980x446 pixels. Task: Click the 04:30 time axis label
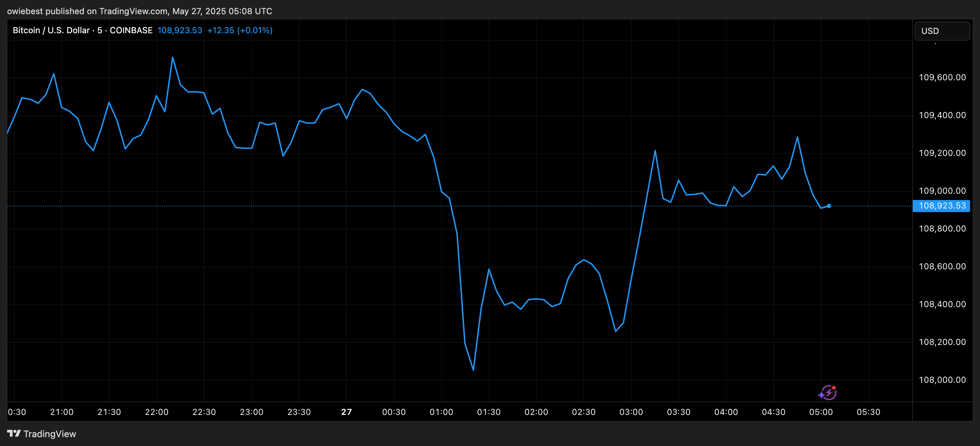(773, 412)
